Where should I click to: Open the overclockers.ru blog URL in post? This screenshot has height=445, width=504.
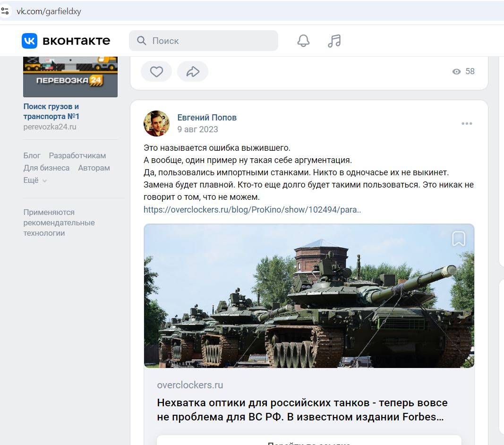coord(252,210)
